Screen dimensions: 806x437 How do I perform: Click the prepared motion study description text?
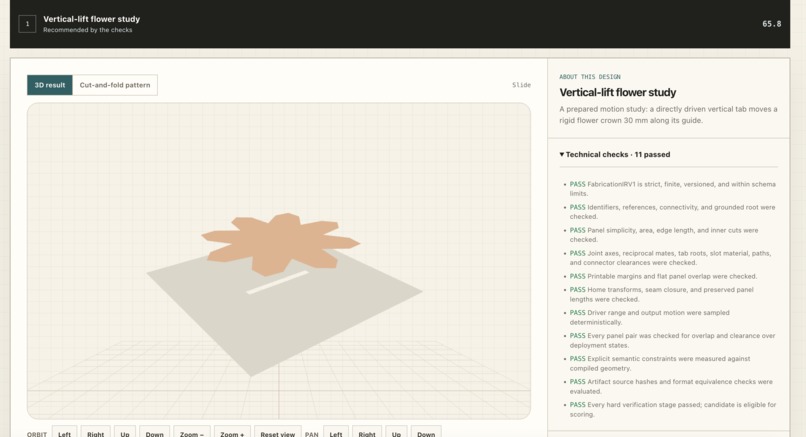click(668, 115)
